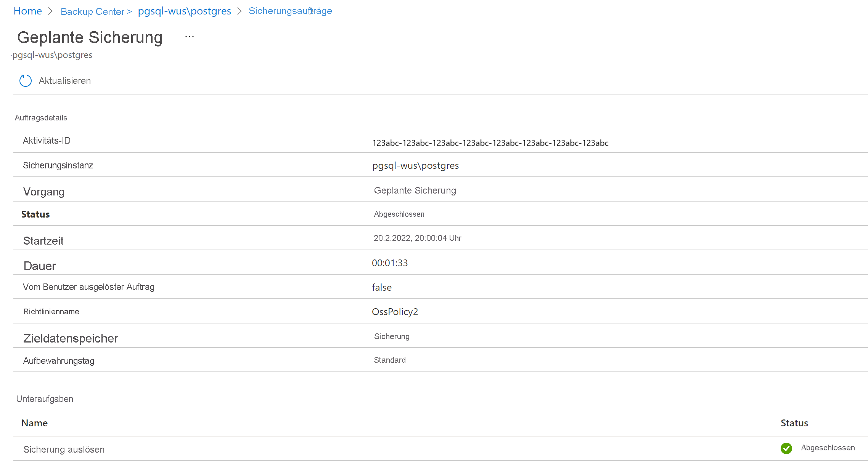Go to Home breadcrumb link

(27, 11)
